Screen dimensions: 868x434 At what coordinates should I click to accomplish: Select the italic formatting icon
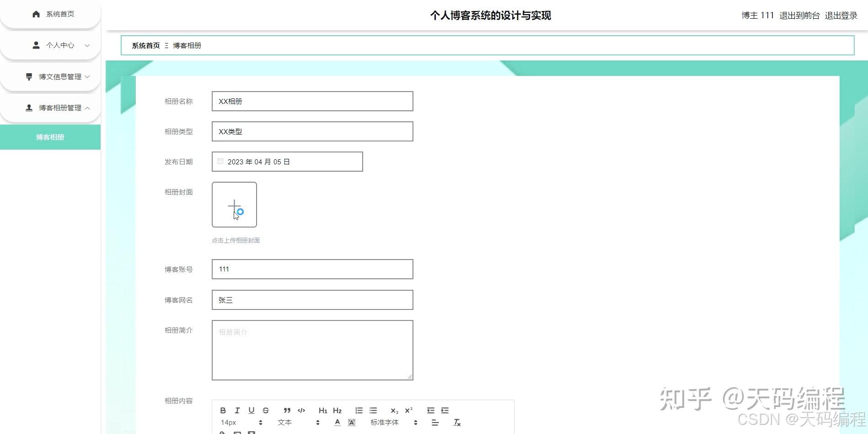237,410
